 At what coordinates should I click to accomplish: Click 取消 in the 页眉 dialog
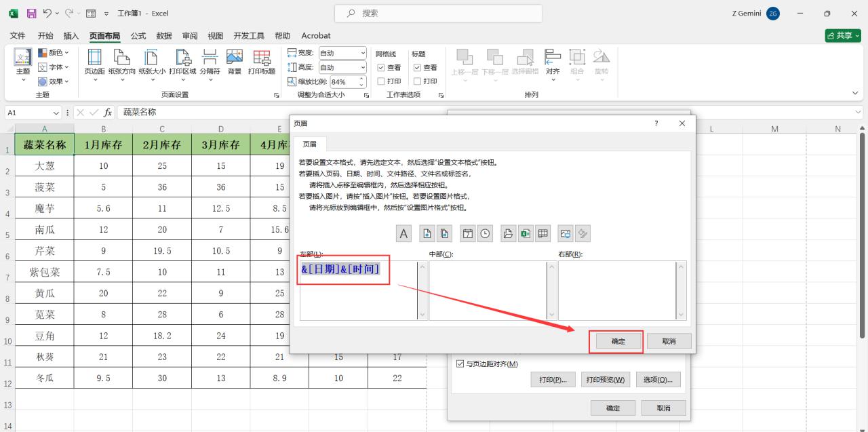click(x=669, y=341)
